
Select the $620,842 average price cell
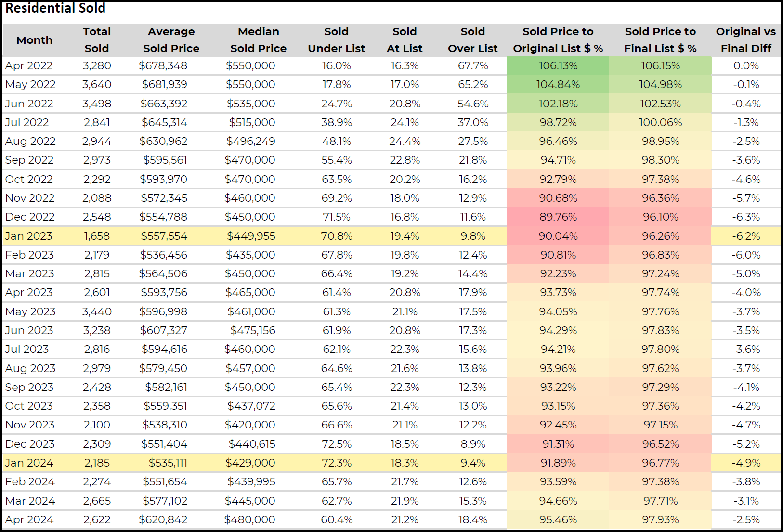pos(163,519)
